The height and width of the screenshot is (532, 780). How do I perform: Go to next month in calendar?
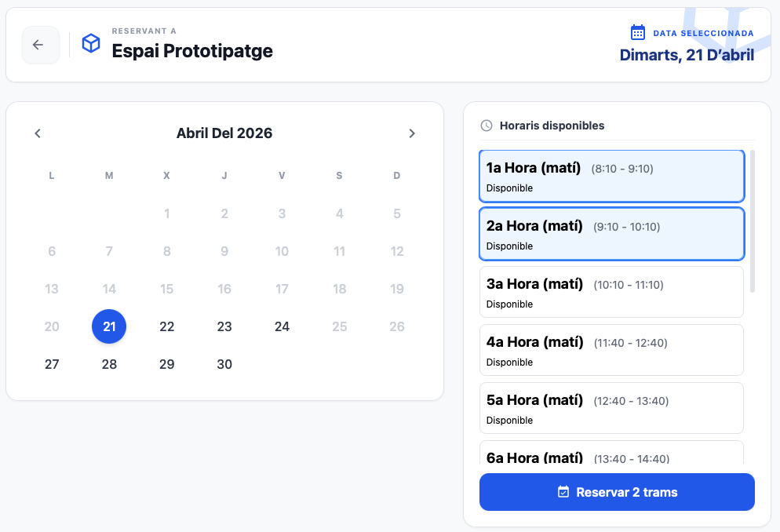(412, 133)
